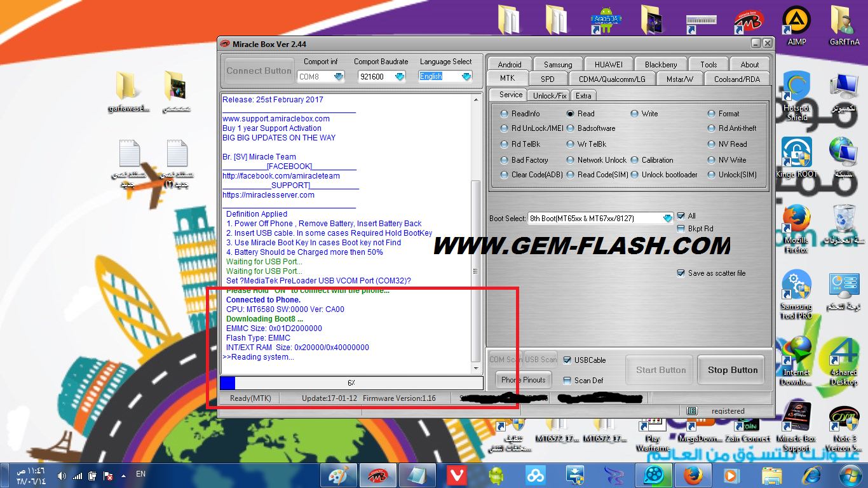Show hidden system tray icons
This screenshot has height=488, width=868.
coord(123,475)
